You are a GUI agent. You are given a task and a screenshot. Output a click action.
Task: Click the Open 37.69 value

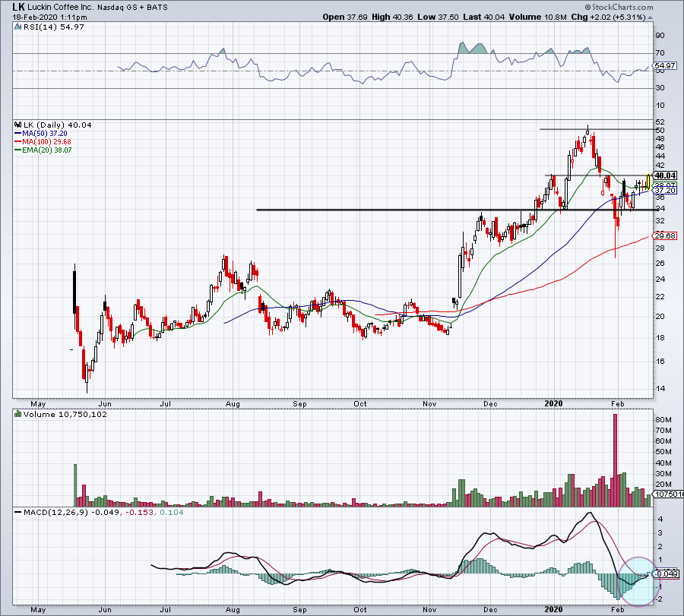click(346, 17)
